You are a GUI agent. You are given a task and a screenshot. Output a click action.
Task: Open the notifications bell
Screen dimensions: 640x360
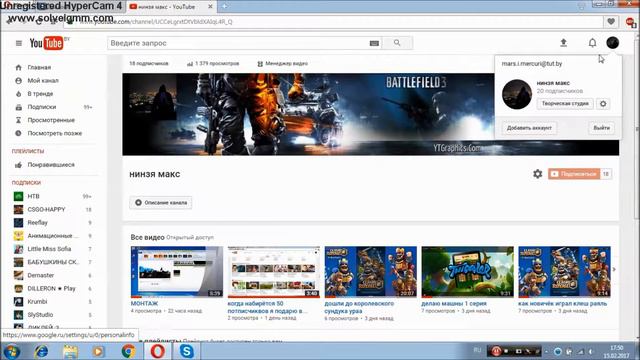point(592,43)
